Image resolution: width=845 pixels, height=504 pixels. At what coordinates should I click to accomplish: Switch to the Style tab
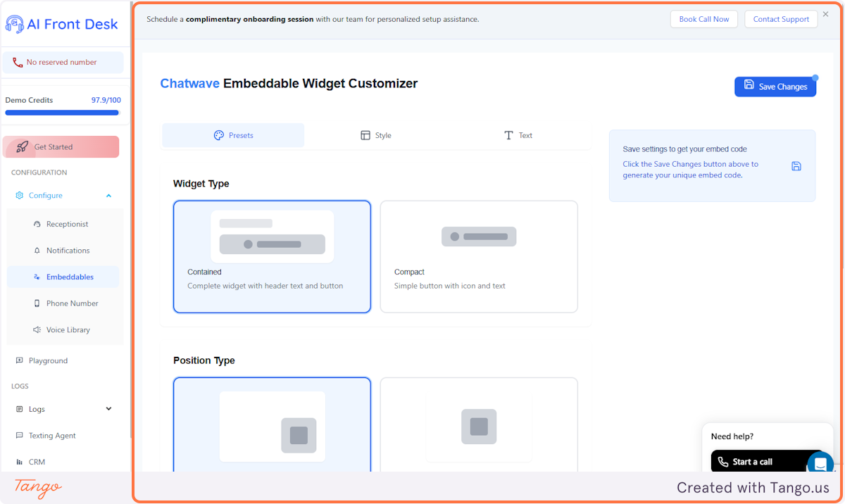tap(375, 134)
